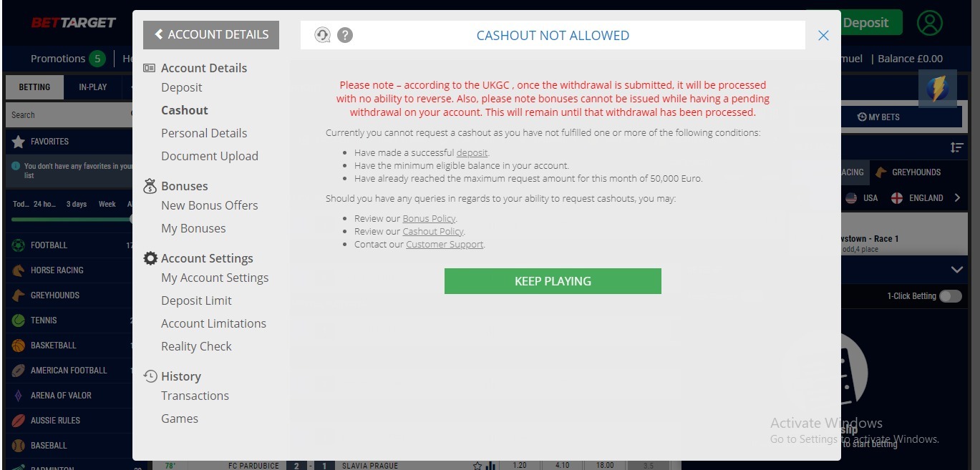This screenshot has height=470, width=980.
Task: Open Document Upload menu item
Action: 210,156
